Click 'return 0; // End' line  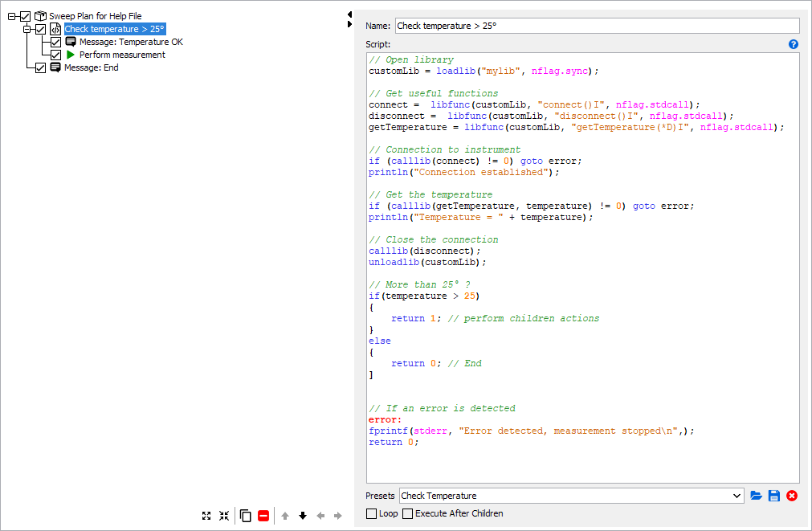point(436,364)
